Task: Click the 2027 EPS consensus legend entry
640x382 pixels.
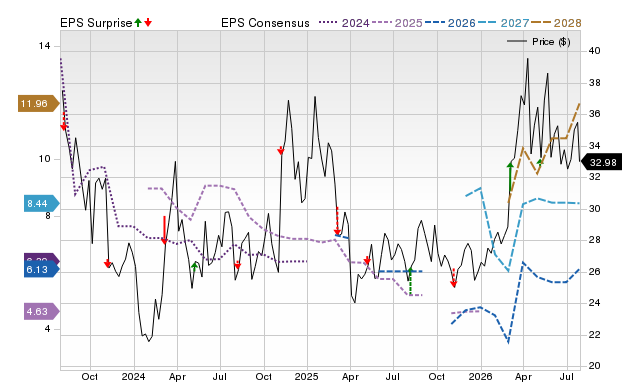Action: (503, 23)
